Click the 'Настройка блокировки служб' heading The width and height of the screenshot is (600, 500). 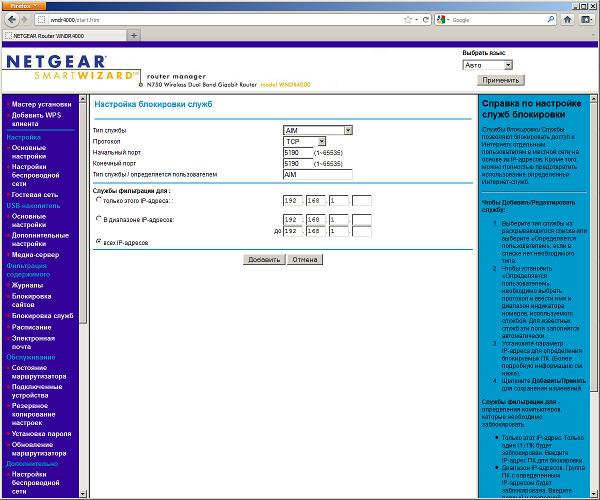[153, 104]
